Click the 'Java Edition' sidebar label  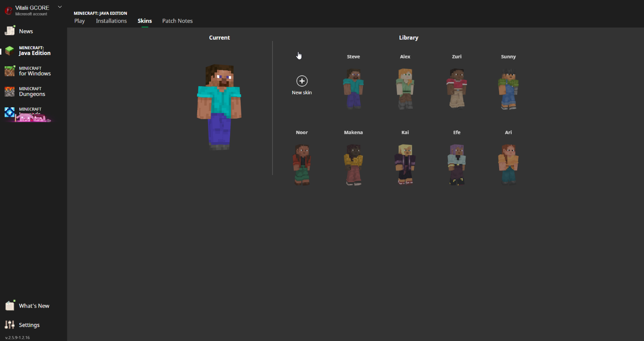35,53
